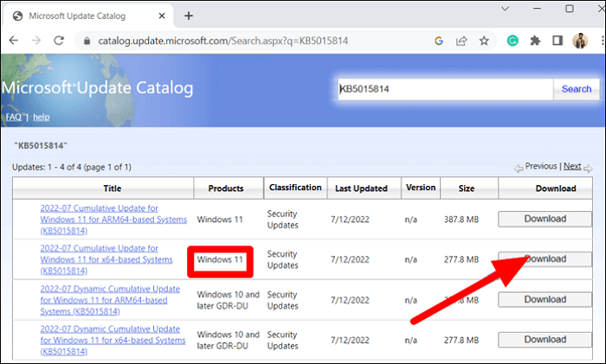The width and height of the screenshot is (606, 364).
Task: Open a new tab with the plus button
Action: pyautogui.click(x=189, y=16)
